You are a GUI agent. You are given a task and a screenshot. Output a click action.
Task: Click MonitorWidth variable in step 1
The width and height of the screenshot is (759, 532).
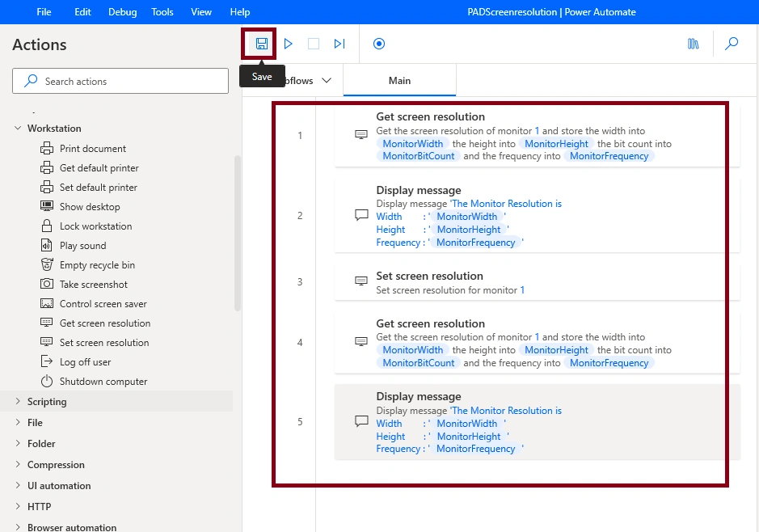tap(412, 143)
